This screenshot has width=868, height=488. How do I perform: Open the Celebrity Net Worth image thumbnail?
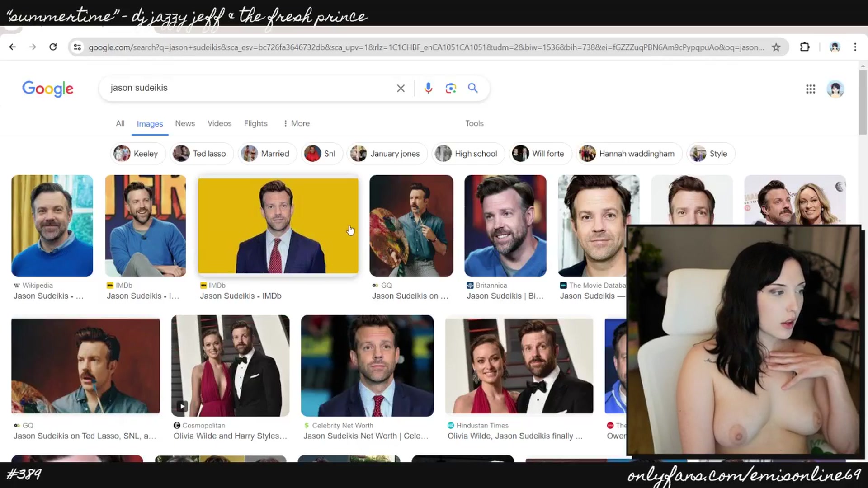tap(367, 366)
